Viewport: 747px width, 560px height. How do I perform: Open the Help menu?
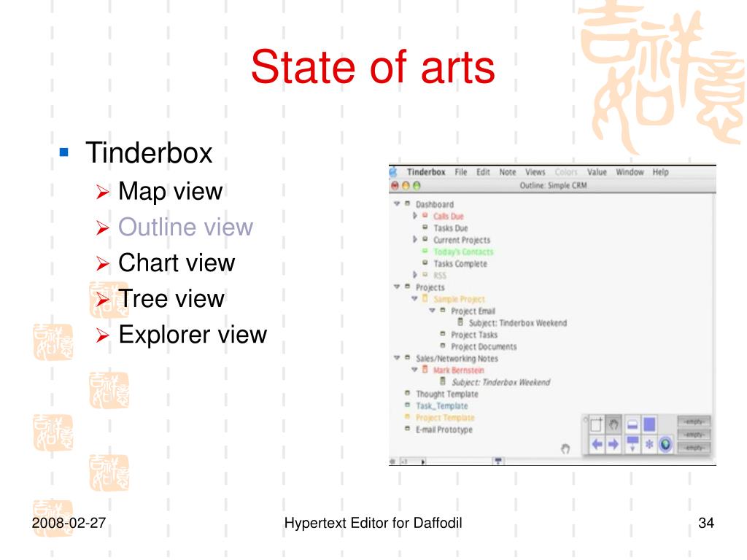coord(660,172)
